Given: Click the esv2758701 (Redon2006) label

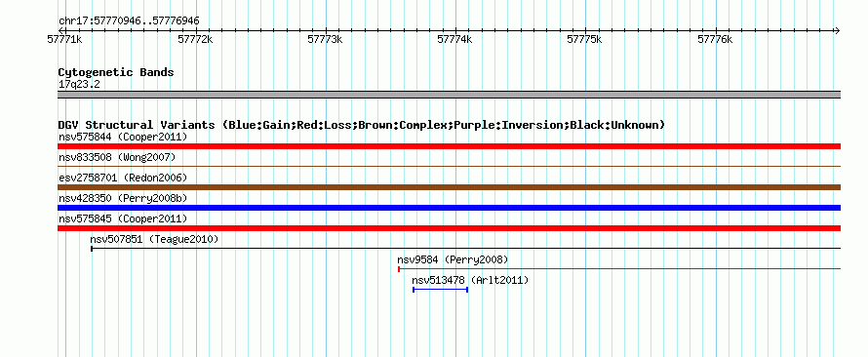Looking at the screenshot, I should click(123, 178).
